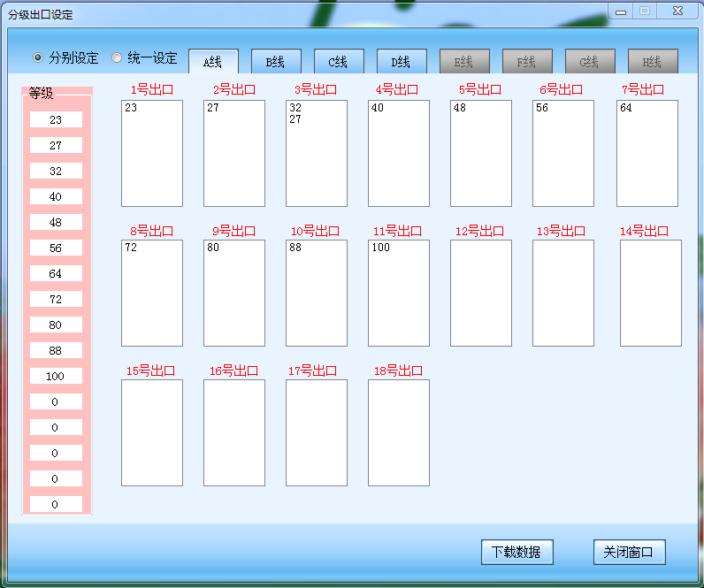704x588 pixels.
Task: Select the 分别设定 radio button
Action: [x=38, y=57]
